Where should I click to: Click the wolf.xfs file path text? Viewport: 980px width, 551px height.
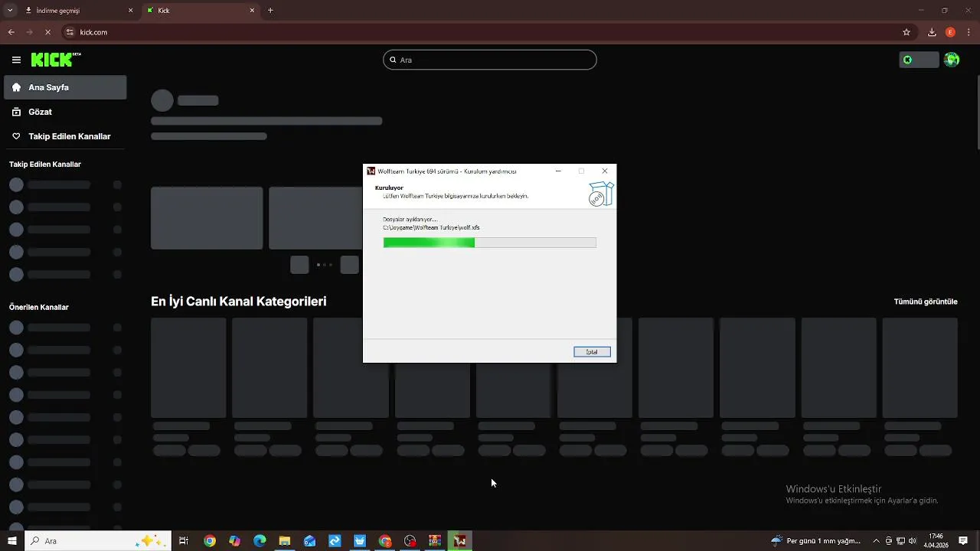pos(431,227)
